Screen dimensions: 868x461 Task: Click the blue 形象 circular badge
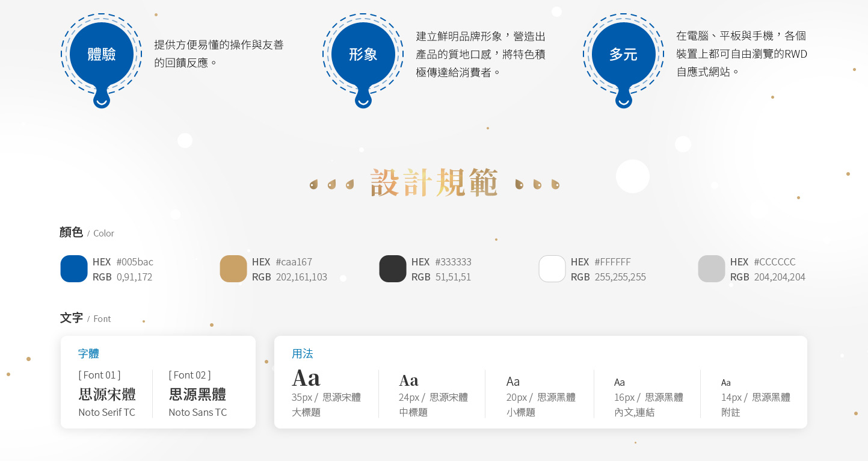pyautogui.click(x=363, y=55)
